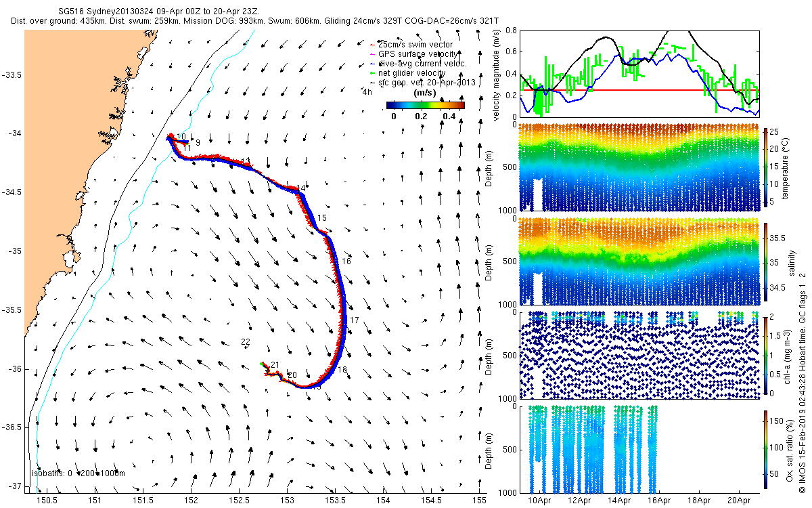Click the map latitude tick '-34.5'
The height and width of the screenshot is (508, 812).
click(x=12, y=192)
